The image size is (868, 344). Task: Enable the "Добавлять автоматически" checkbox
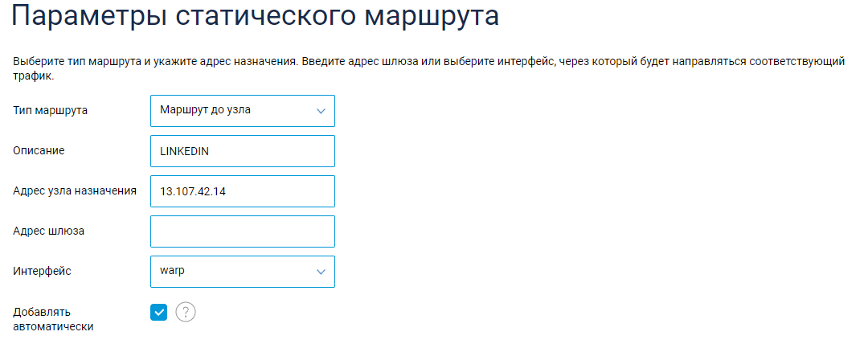click(158, 312)
